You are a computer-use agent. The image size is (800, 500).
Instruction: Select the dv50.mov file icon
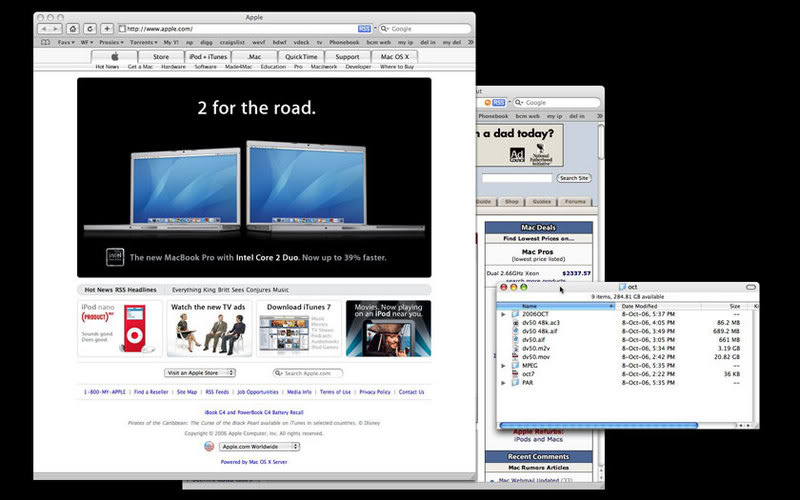(515, 357)
